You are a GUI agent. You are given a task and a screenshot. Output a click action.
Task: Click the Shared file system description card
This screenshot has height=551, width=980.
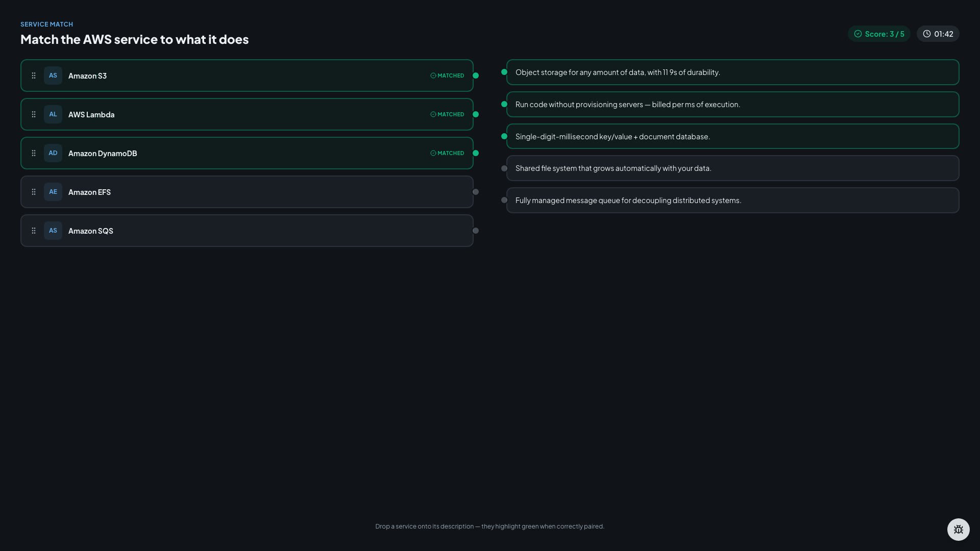pos(732,168)
